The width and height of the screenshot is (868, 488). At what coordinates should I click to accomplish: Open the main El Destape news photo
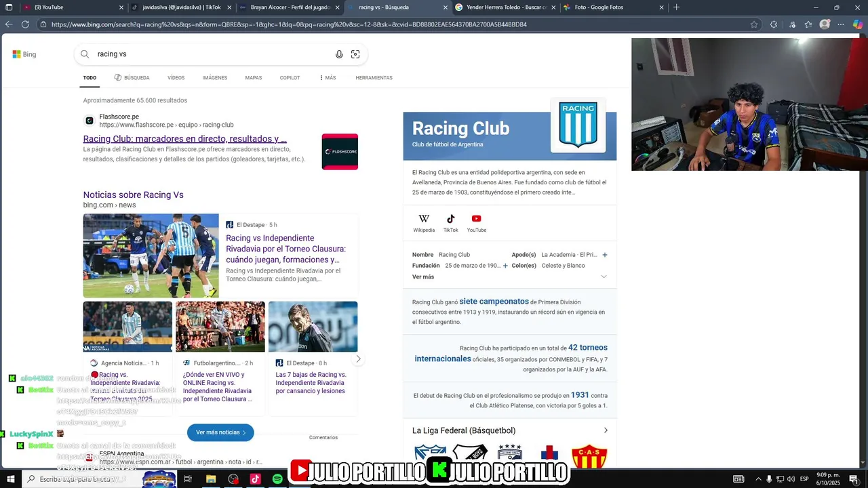click(x=151, y=256)
